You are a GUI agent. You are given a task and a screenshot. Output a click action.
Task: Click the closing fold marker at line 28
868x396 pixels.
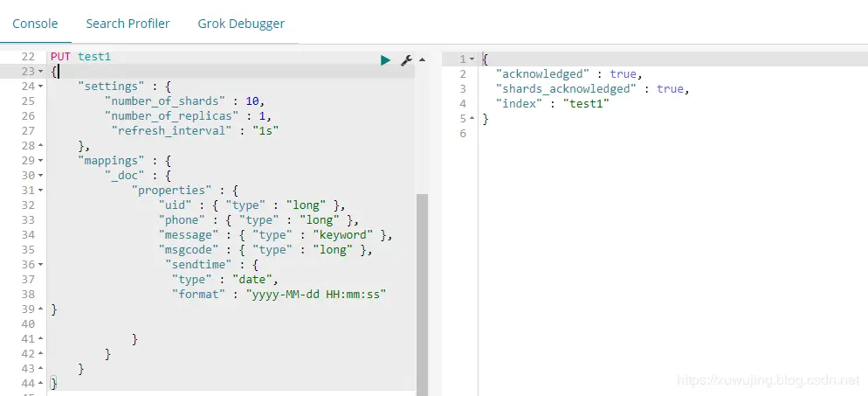(x=41, y=146)
